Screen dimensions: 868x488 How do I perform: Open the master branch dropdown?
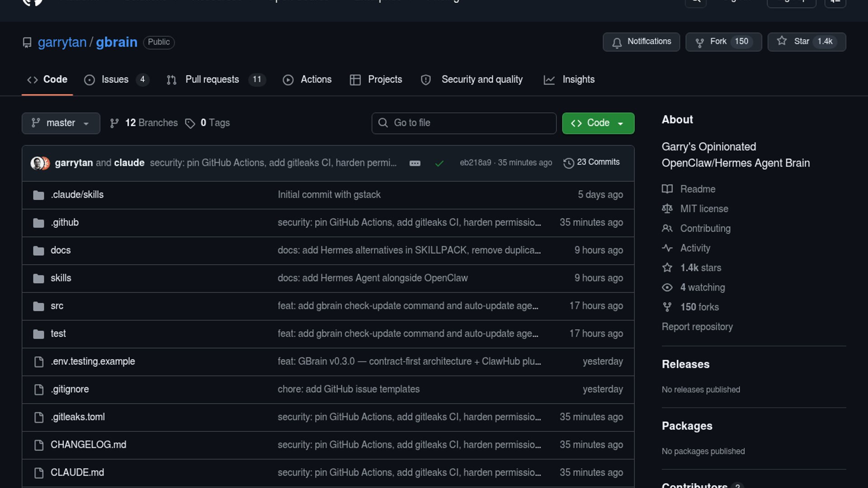click(x=61, y=123)
